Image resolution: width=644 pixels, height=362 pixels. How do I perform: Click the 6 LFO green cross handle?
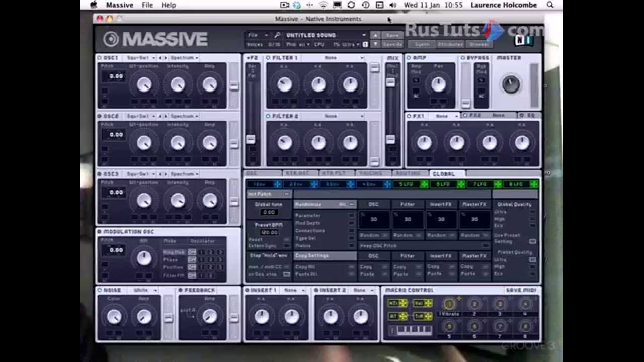click(x=461, y=185)
